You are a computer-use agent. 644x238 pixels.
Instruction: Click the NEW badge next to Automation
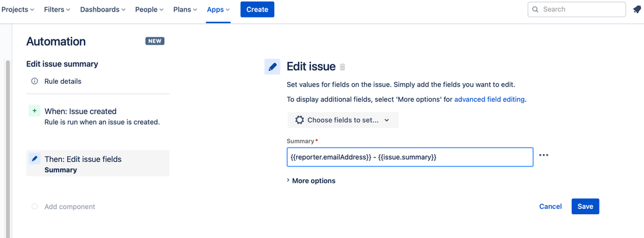tap(155, 41)
